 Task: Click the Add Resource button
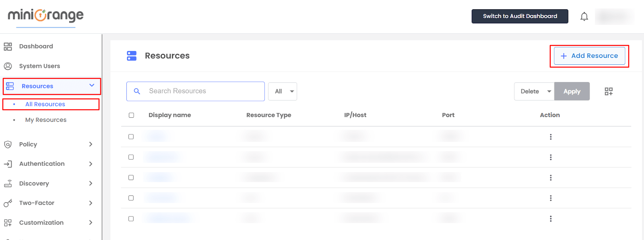(x=589, y=56)
